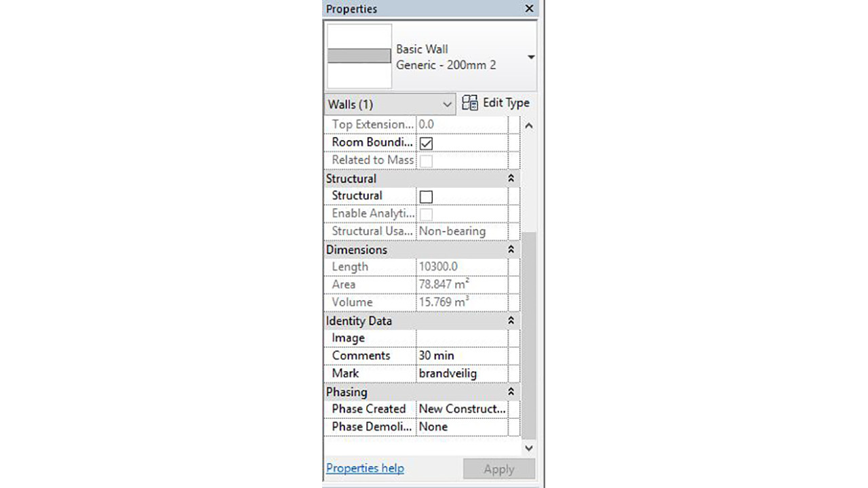Click the Edit Type icon
The width and height of the screenshot is (868, 488).
[470, 103]
